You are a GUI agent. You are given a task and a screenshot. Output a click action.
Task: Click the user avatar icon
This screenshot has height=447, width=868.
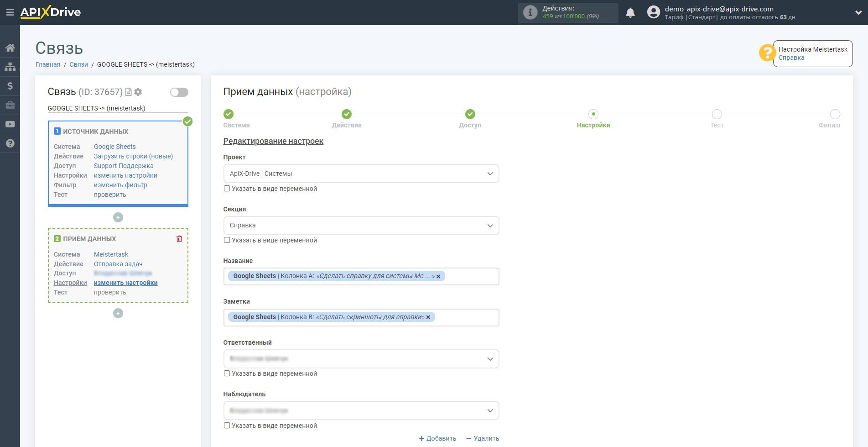click(x=654, y=12)
